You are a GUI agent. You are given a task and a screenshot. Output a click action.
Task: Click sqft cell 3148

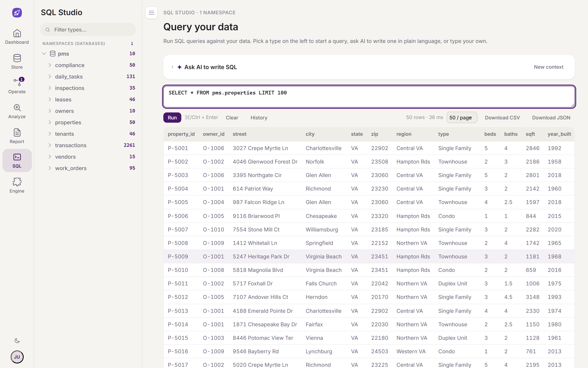tap(533, 297)
